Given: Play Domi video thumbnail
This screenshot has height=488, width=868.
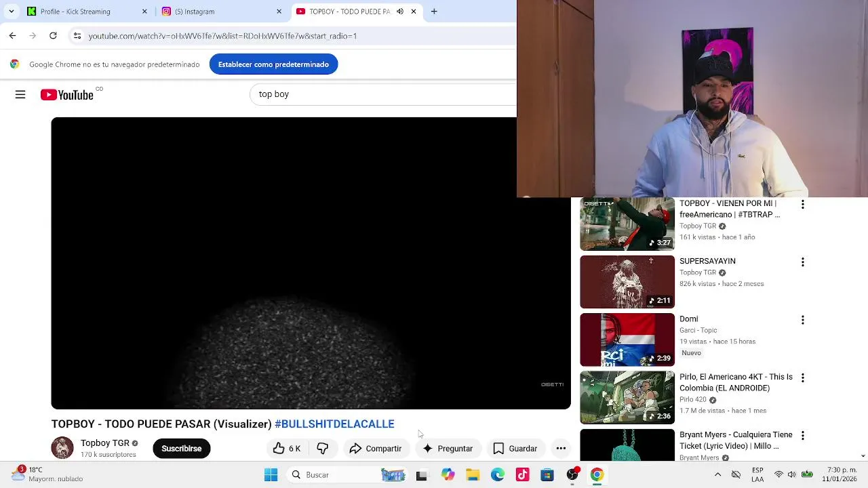Looking at the screenshot, I should (627, 340).
